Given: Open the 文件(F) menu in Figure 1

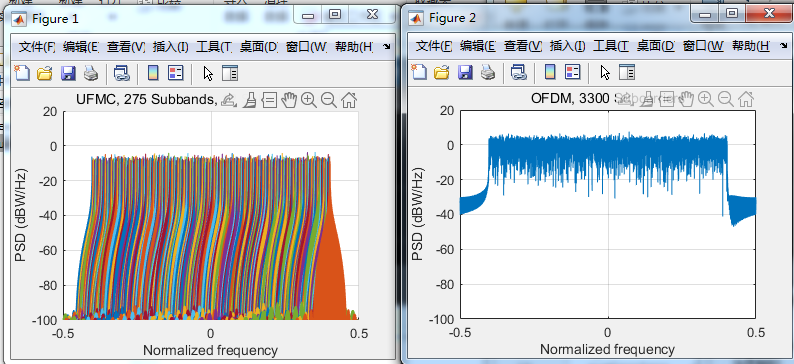Looking at the screenshot, I should click(x=37, y=47).
